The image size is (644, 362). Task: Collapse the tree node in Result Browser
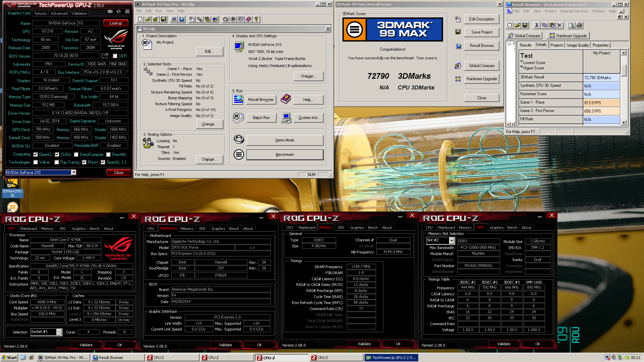click(x=509, y=44)
